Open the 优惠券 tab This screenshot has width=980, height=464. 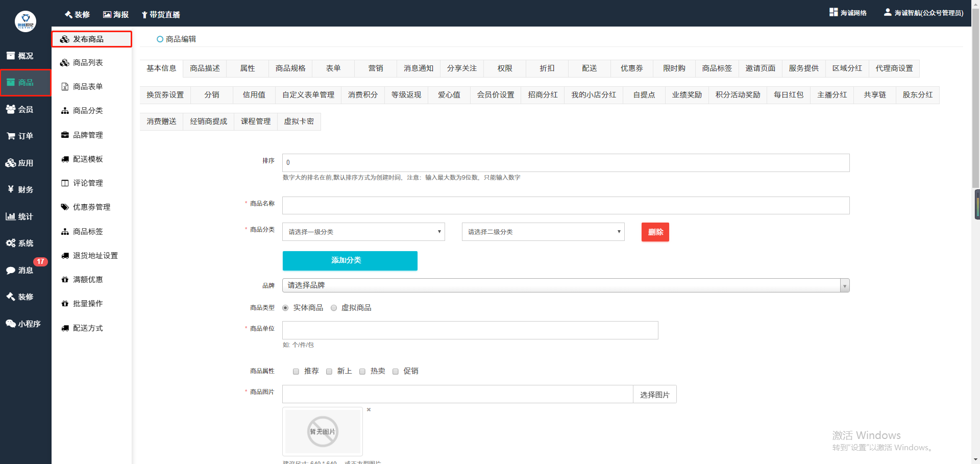click(631, 68)
